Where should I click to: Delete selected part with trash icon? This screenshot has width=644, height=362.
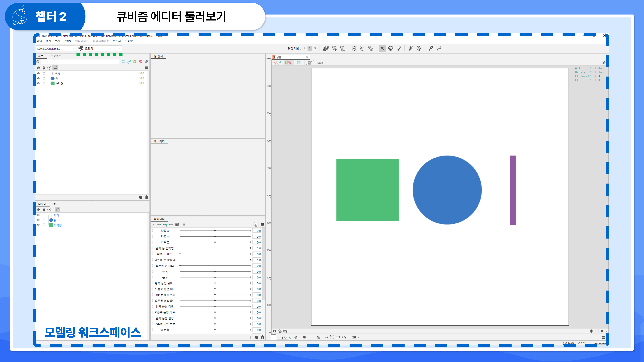point(147,197)
